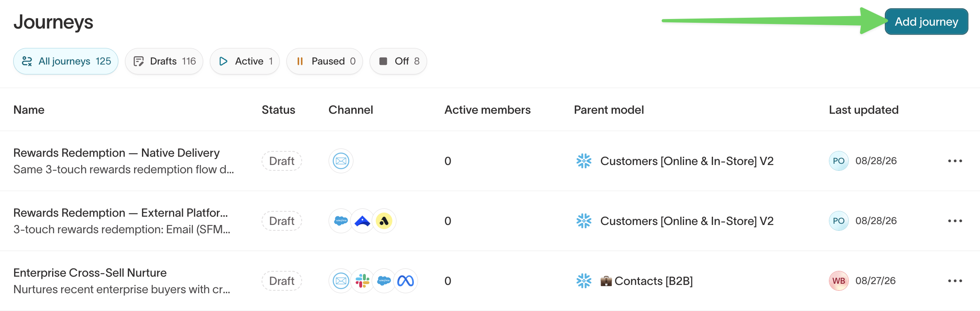The image size is (980, 311).
Task: Click the Channel column header
Action: click(x=351, y=110)
